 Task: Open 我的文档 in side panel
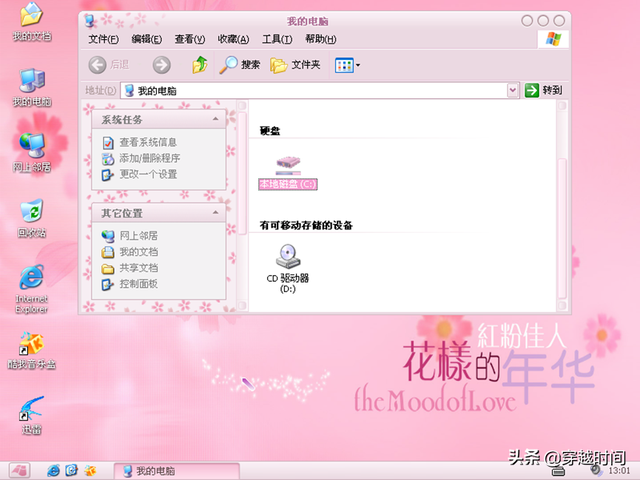[138, 252]
